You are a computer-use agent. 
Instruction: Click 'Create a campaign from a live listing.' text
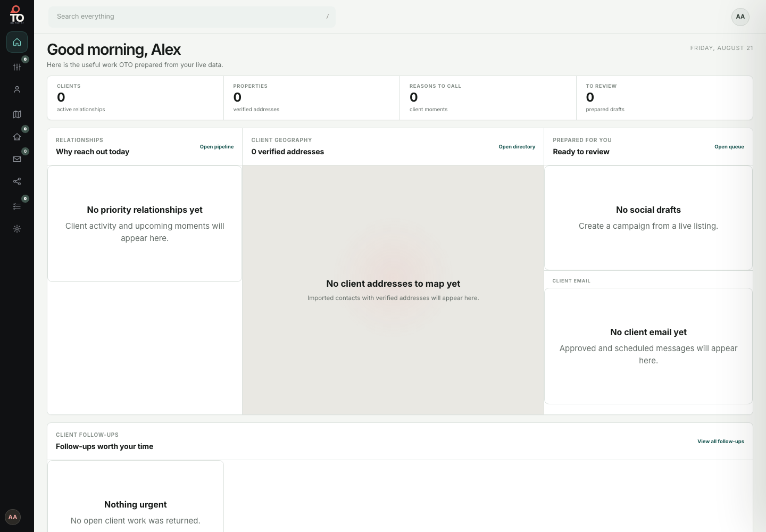tap(648, 226)
